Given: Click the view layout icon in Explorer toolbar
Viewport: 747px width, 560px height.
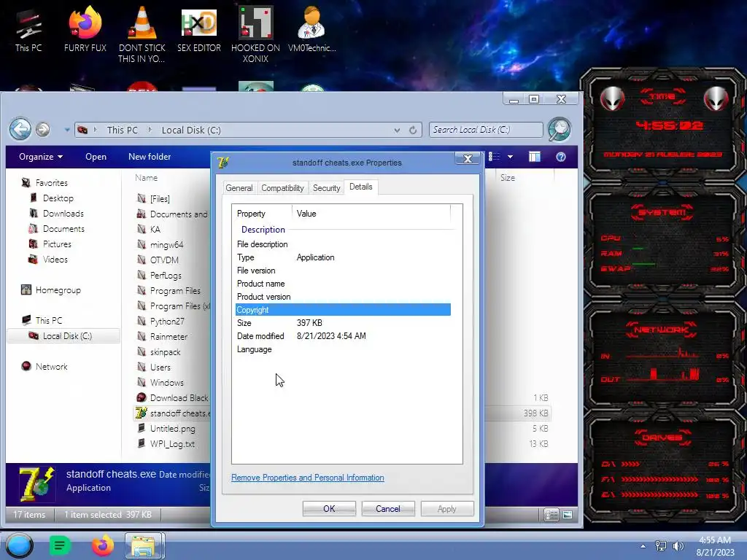Looking at the screenshot, I should pyautogui.click(x=494, y=157).
